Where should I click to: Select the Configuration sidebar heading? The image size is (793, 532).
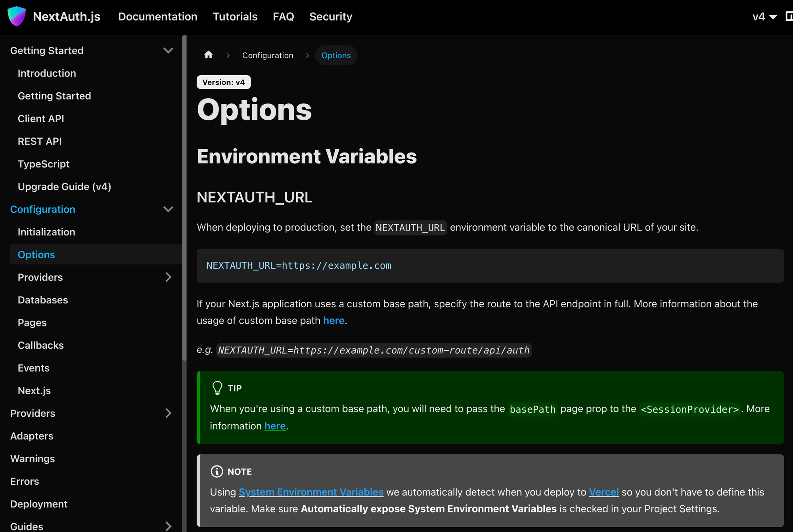tap(43, 209)
